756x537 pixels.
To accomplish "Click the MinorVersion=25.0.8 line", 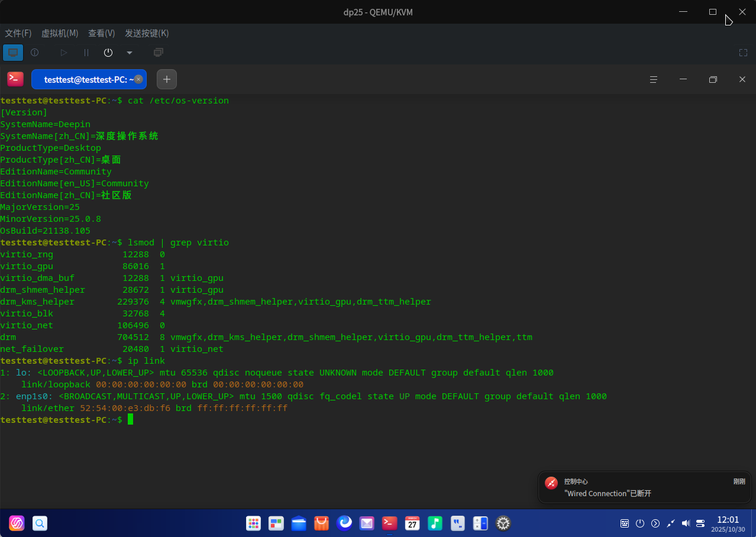I will [x=50, y=219].
